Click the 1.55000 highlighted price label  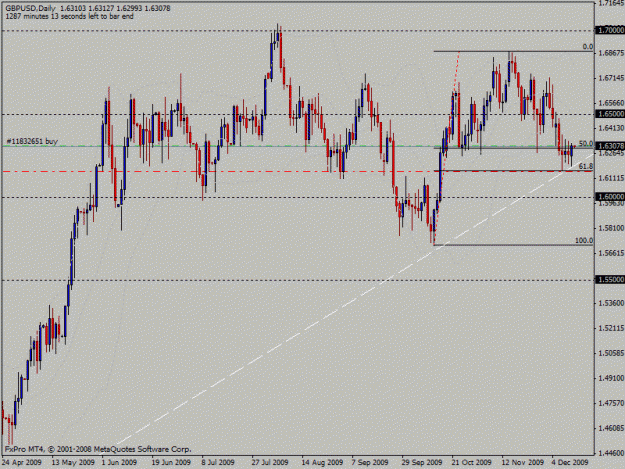pyautogui.click(x=610, y=280)
